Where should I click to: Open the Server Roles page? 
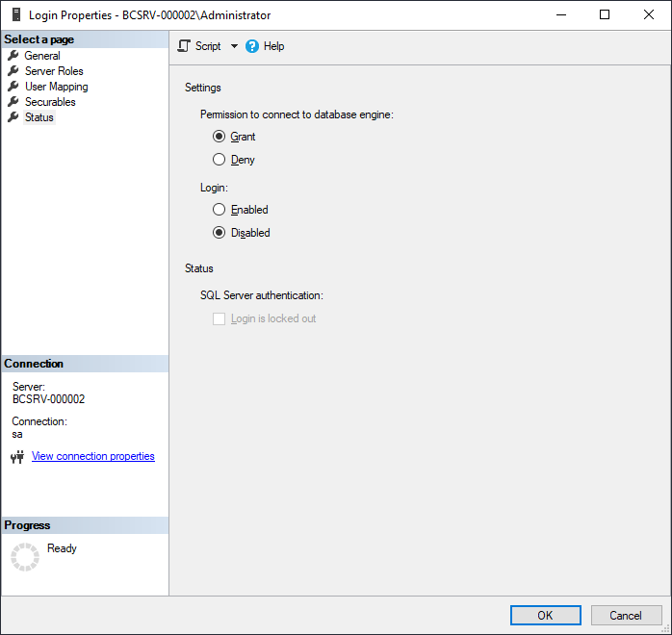54,71
